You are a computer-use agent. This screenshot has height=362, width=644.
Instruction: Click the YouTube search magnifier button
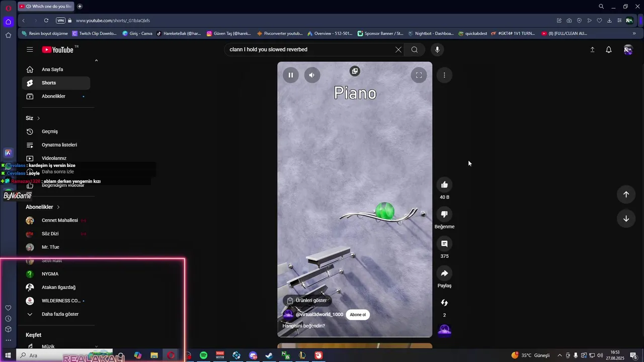415,49
